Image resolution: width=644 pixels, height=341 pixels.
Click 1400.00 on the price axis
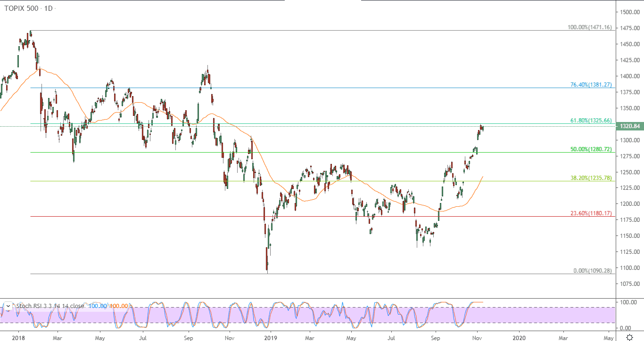point(630,76)
